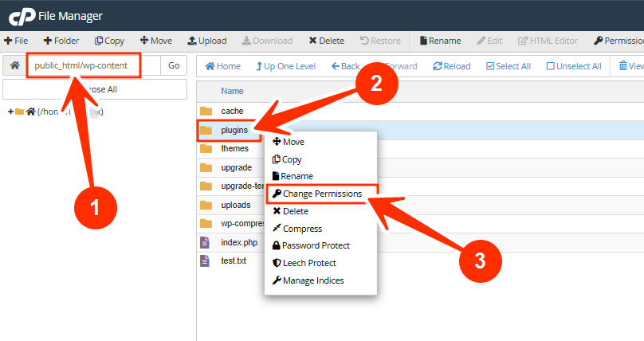Click the cache folder icon
Viewport: 644px width, 341px height.
(206, 112)
